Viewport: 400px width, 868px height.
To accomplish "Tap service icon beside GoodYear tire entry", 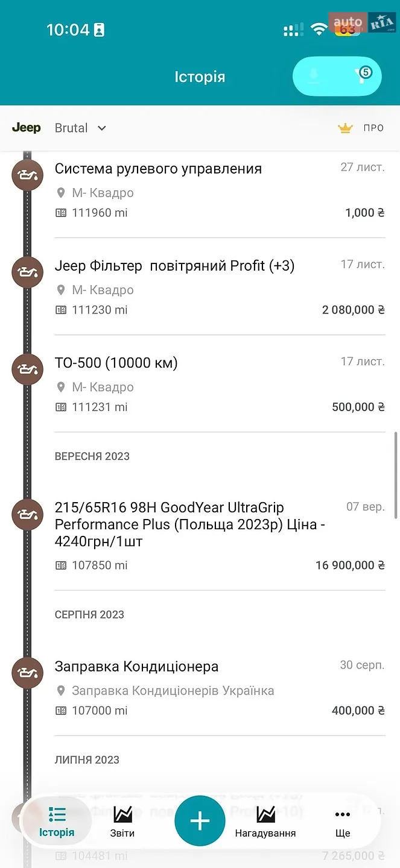I will 28,514.
